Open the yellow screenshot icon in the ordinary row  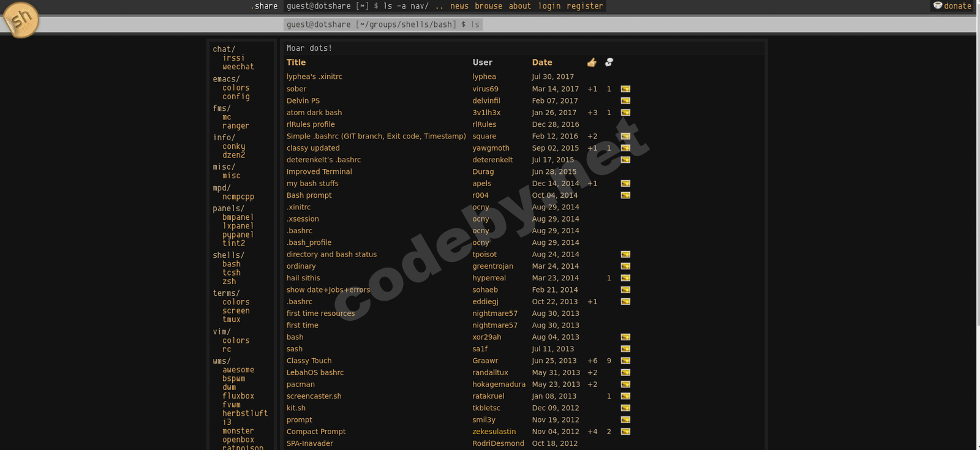[x=625, y=266]
